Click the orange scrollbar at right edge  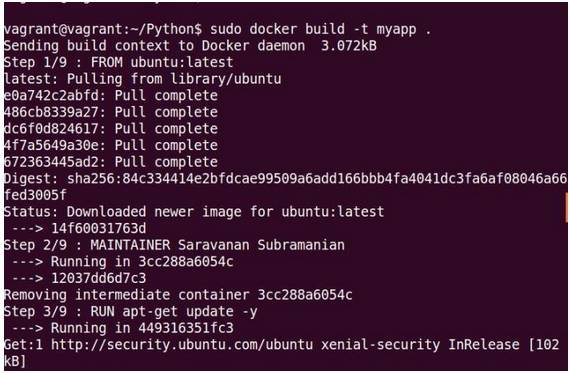[566, 207]
